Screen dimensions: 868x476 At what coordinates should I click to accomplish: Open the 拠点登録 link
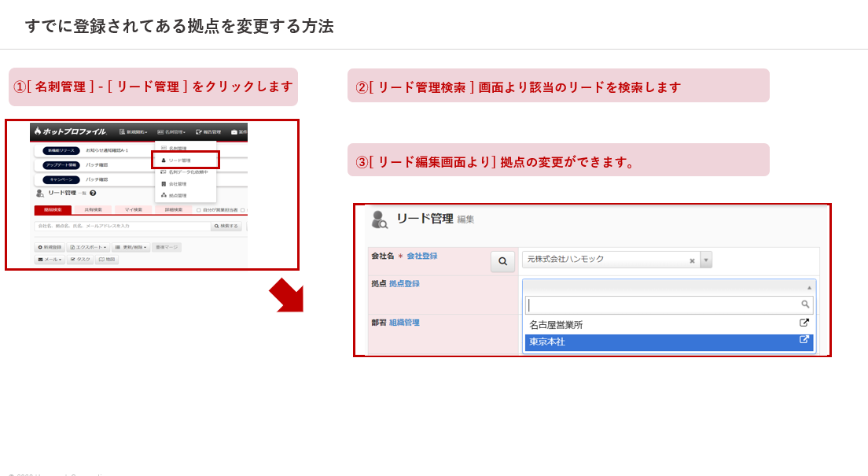click(x=404, y=284)
